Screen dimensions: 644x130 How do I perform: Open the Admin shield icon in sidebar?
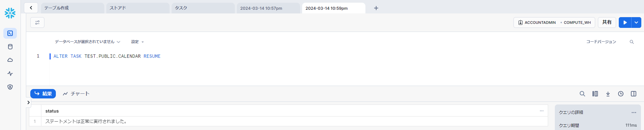tap(10, 87)
